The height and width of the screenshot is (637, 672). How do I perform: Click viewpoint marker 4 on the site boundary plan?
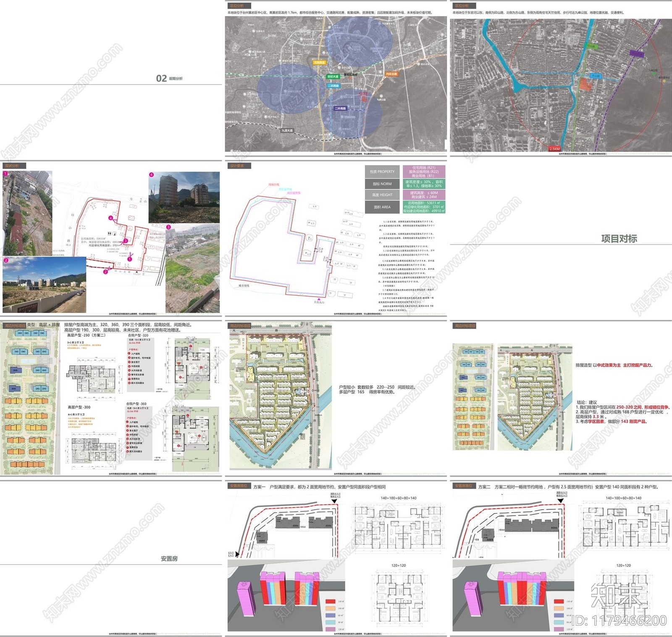click(111, 218)
